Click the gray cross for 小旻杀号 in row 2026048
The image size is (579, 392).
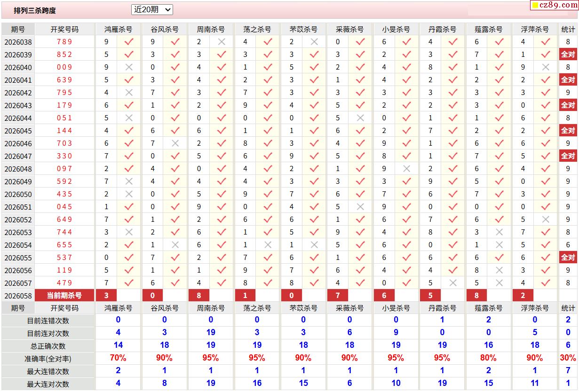click(407, 169)
